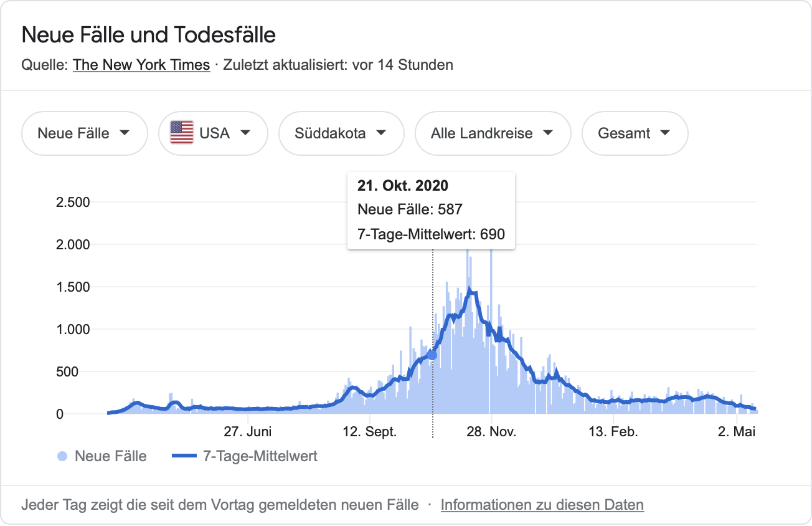This screenshot has height=526, width=812.
Task: Click the 13. Feb. axis label
Action: pyautogui.click(x=613, y=432)
